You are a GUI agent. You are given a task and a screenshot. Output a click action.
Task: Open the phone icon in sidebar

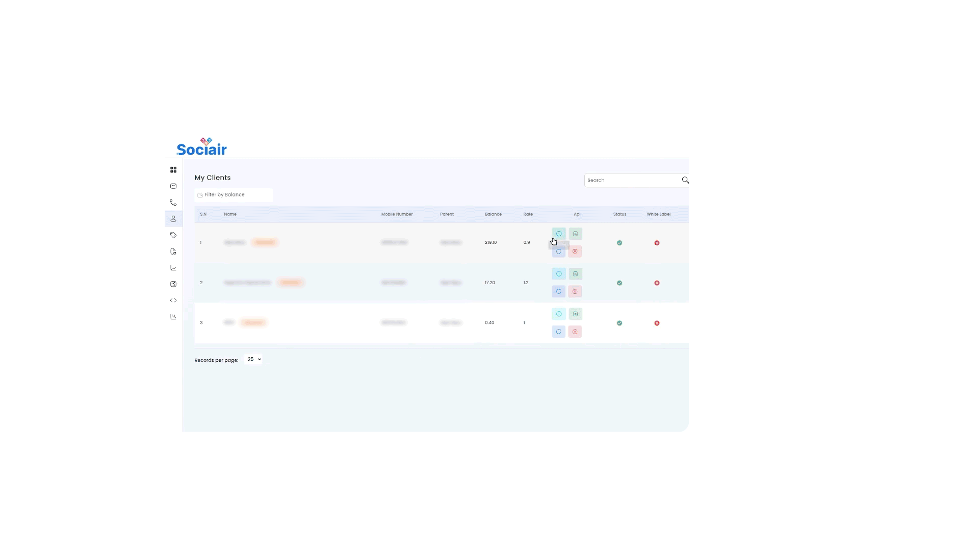point(173,203)
